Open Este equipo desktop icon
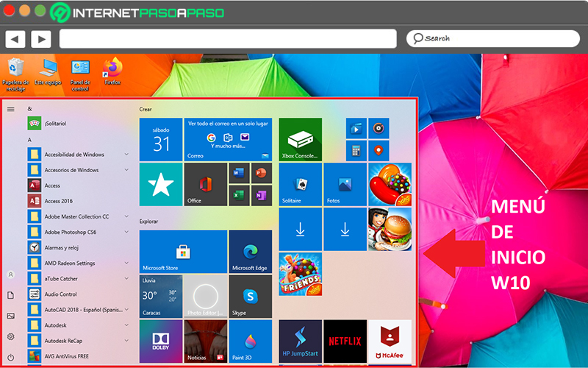Viewport: 588px width, 368px height. 48,71
